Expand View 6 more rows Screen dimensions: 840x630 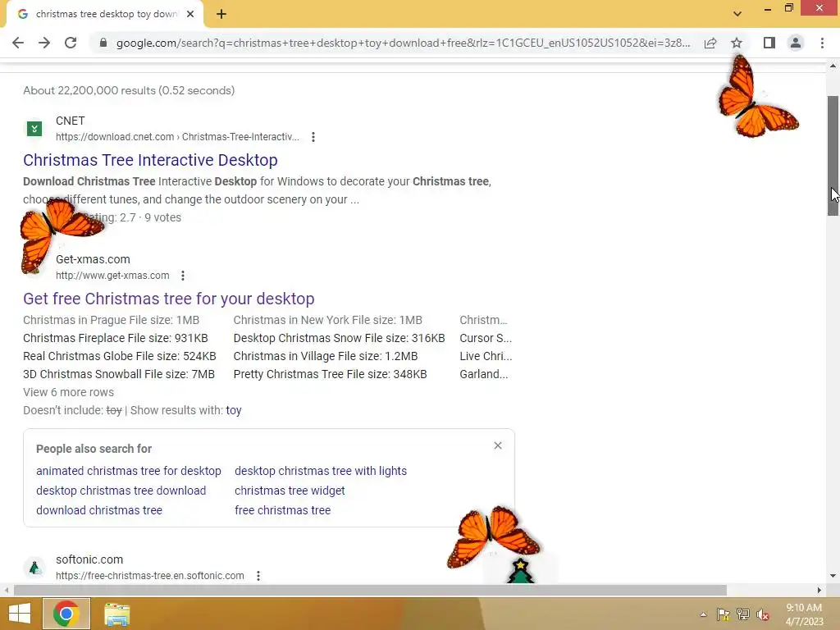[69, 393]
